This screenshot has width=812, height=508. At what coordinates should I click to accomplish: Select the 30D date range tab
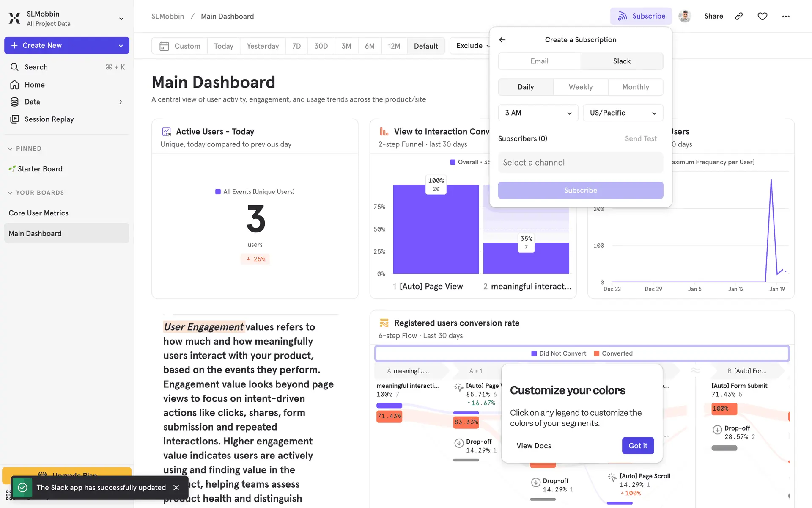click(x=321, y=46)
